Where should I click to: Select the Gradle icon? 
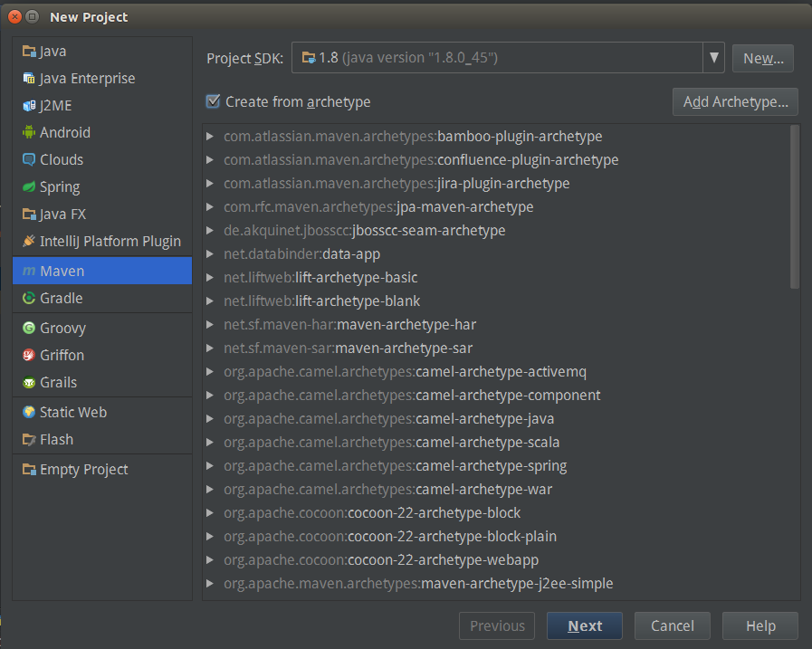(29, 298)
